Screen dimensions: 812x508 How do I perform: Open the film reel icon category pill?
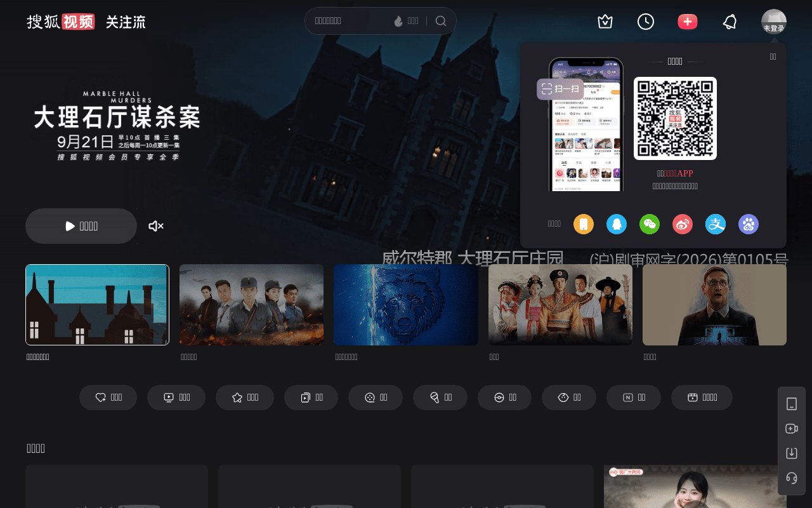(376, 398)
